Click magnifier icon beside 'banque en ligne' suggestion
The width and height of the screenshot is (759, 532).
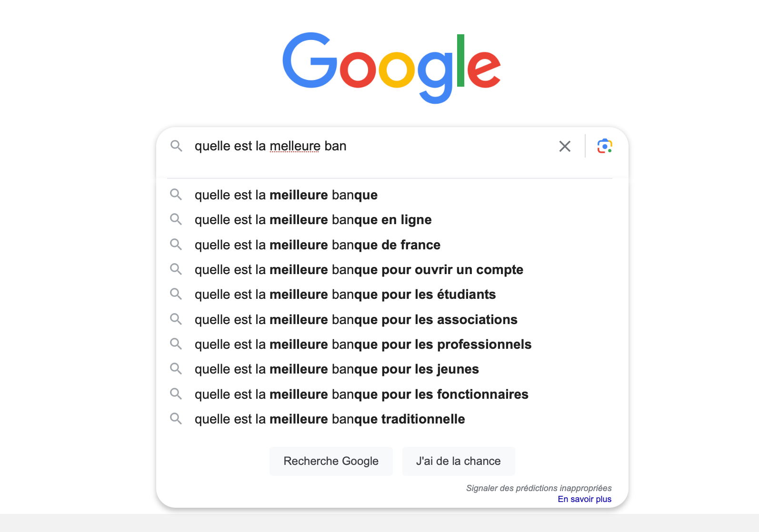pos(176,219)
